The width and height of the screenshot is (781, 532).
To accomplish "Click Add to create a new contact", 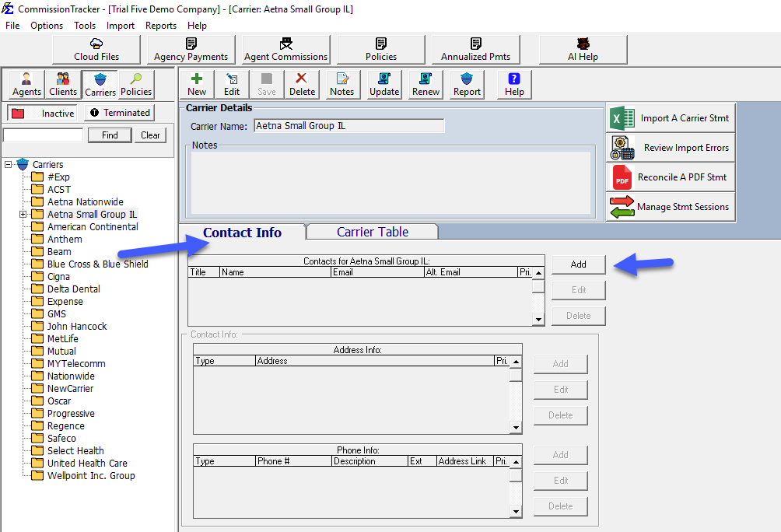I will 578,264.
